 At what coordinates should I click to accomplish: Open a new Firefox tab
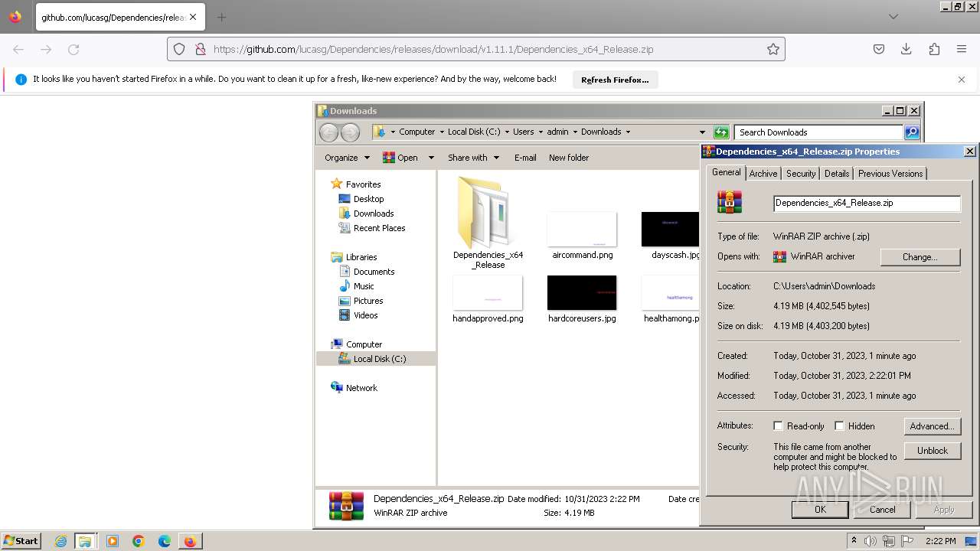(x=221, y=17)
